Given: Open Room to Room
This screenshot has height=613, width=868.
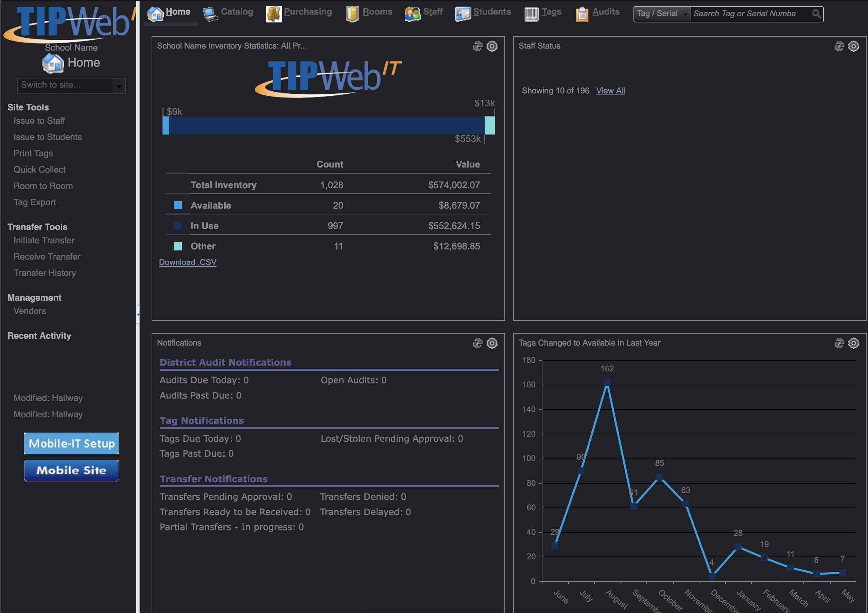Looking at the screenshot, I should [x=43, y=186].
